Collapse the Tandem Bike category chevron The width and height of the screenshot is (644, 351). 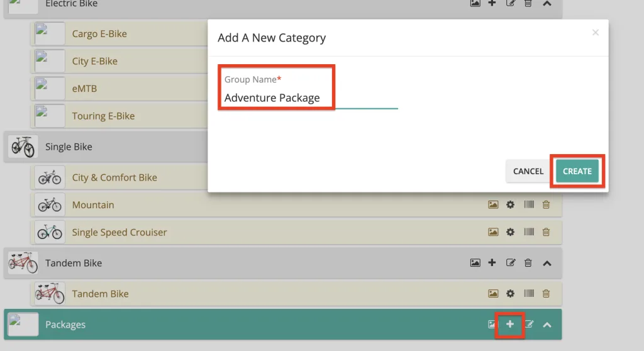coord(547,263)
